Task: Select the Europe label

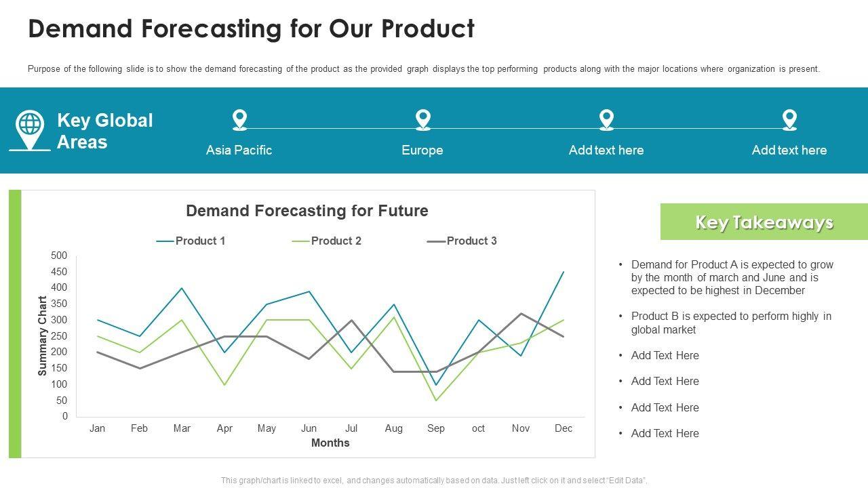Action: coord(422,150)
